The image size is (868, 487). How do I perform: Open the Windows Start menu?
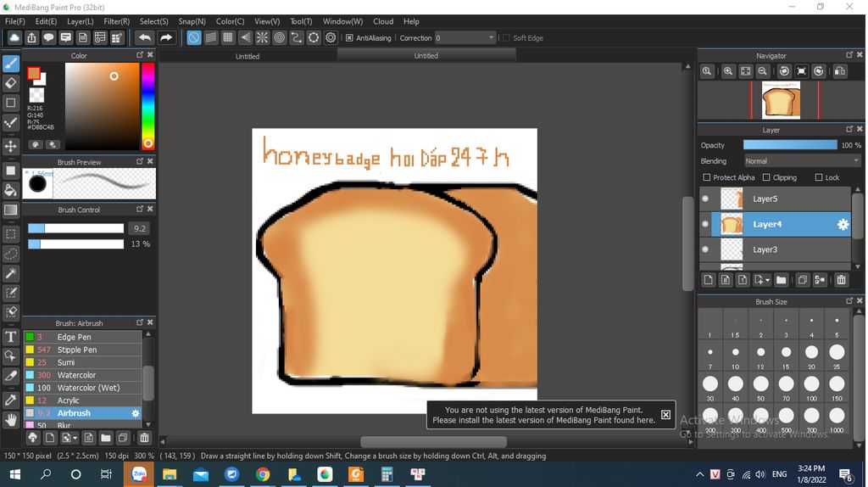click(x=15, y=474)
